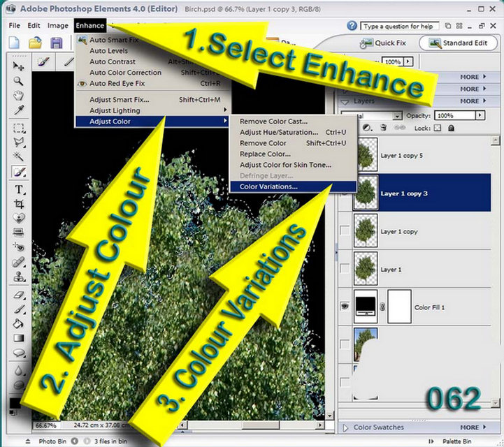Click the trash icon in Layers palette
The image size is (504, 447).
pos(383,128)
